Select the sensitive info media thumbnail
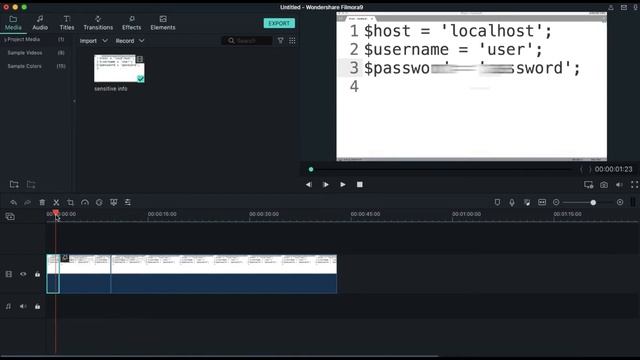This screenshot has width=640, height=360. pyautogui.click(x=119, y=69)
